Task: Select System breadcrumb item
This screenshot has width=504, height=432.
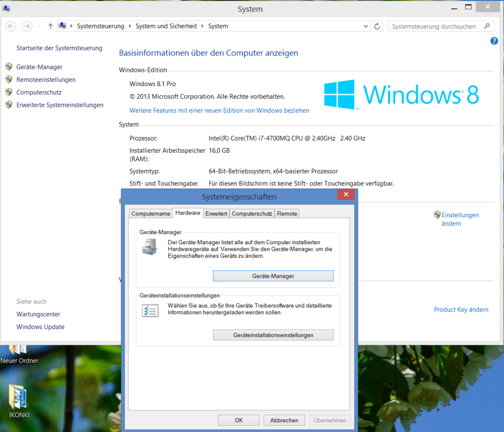Action: pyautogui.click(x=218, y=26)
